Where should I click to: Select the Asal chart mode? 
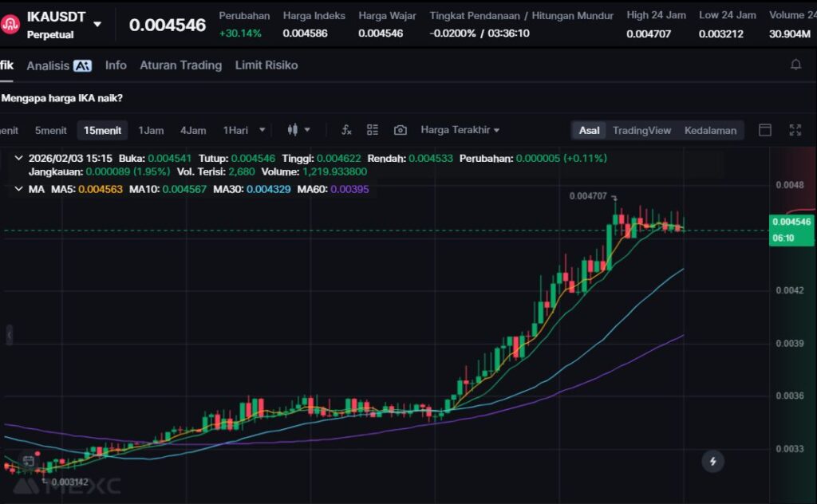pos(589,130)
